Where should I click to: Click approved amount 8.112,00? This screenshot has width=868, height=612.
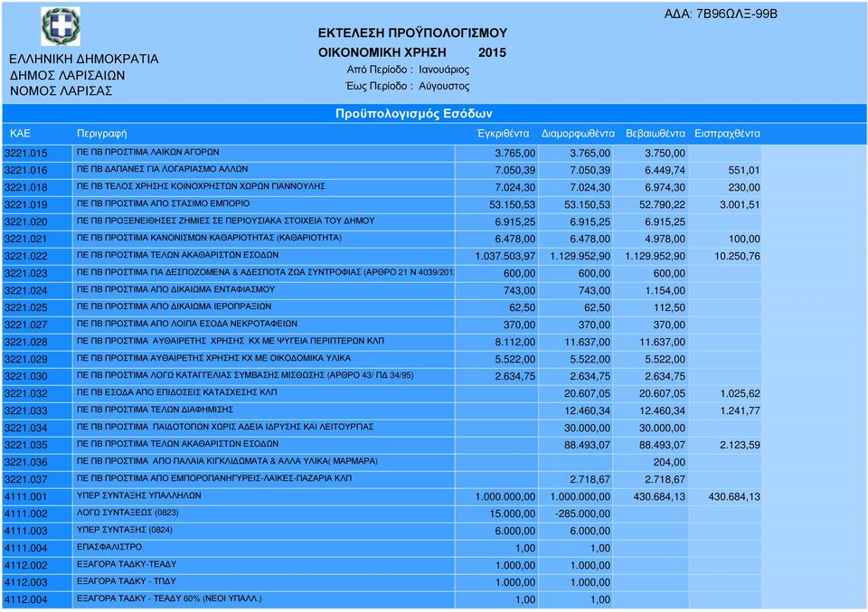[514, 343]
